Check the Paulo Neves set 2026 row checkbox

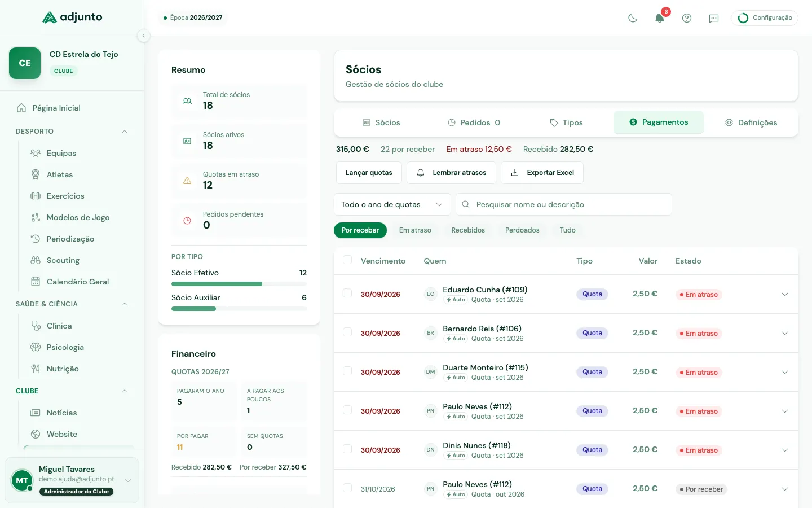pos(347,410)
